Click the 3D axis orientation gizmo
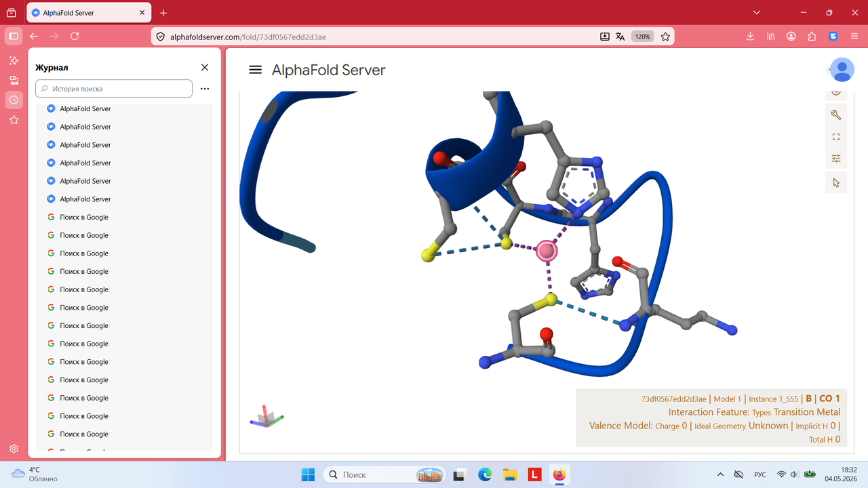Viewport: 868px width, 488px height. tap(267, 417)
